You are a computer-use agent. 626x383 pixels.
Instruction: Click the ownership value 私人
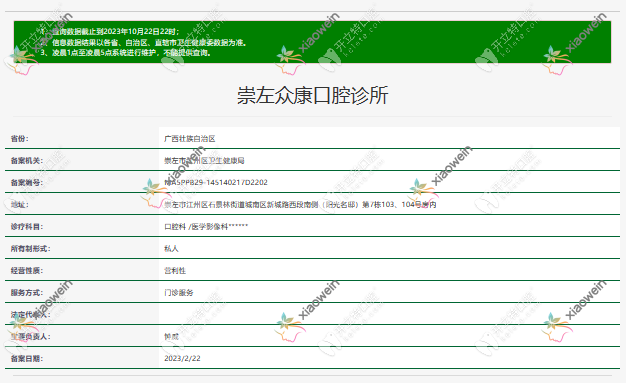(x=171, y=248)
